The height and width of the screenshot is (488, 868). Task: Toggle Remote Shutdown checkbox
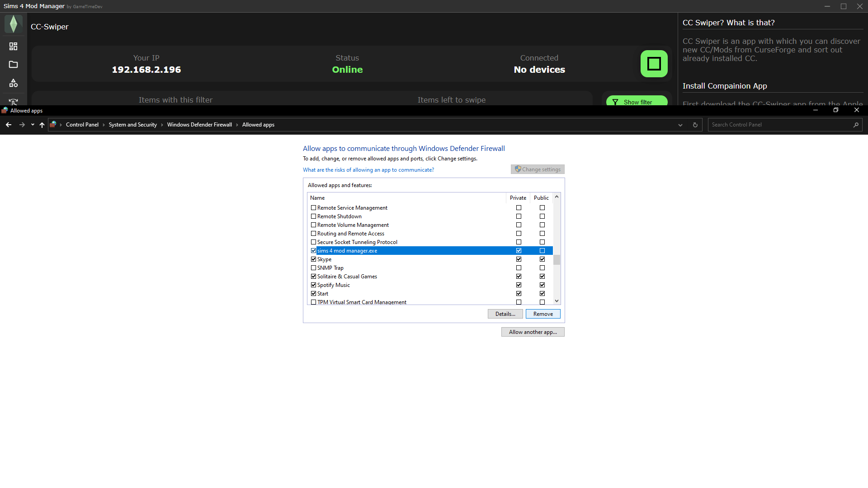click(x=313, y=216)
